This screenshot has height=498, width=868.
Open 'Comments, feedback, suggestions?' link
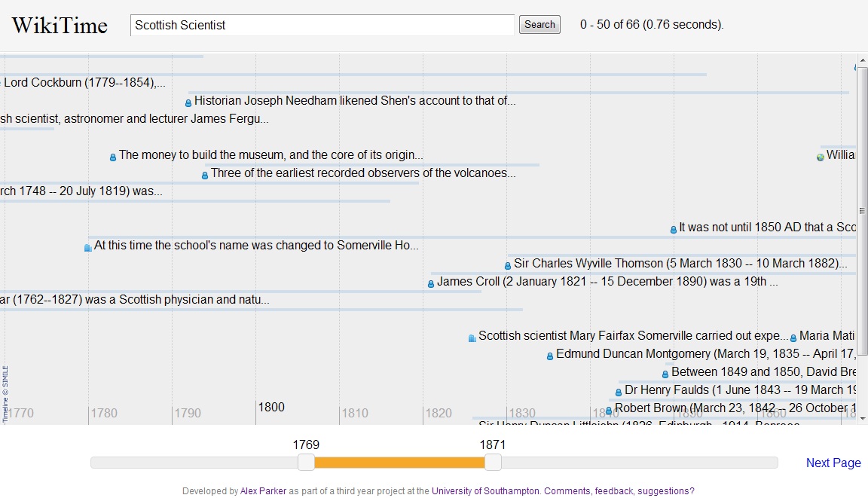point(619,490)
